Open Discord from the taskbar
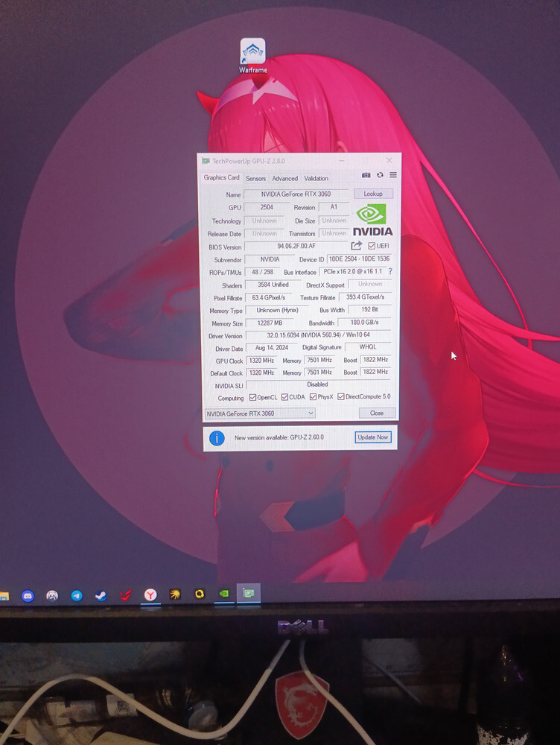 (28, 595)
